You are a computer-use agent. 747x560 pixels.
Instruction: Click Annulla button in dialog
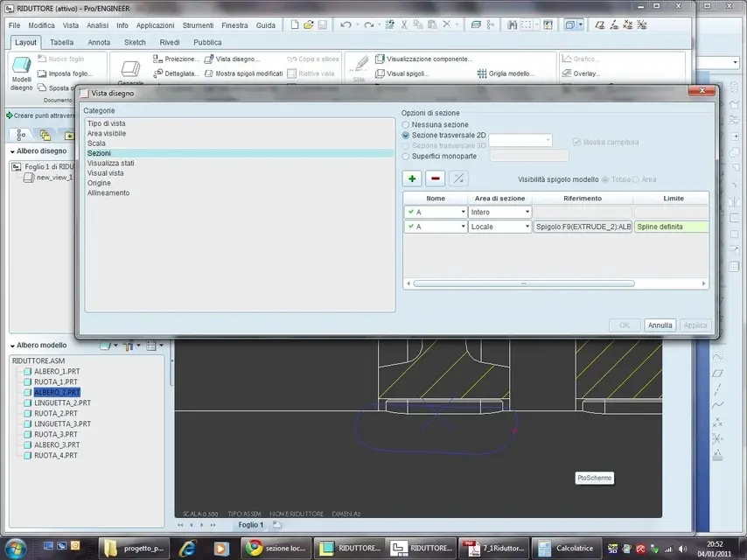[660, 325]
